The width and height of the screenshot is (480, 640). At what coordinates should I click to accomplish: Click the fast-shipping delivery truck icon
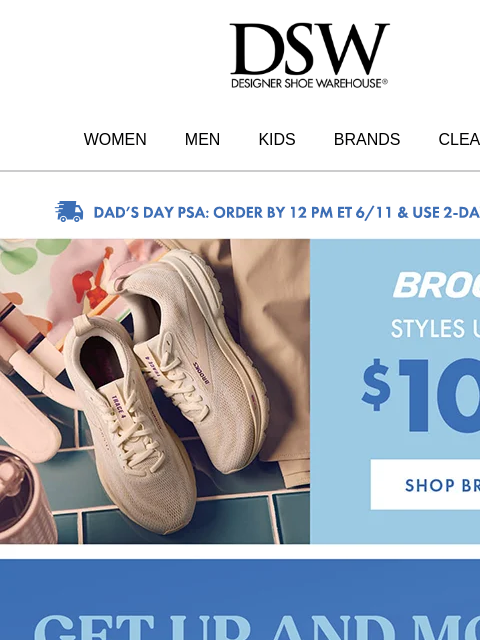click(x=69, y=211)
